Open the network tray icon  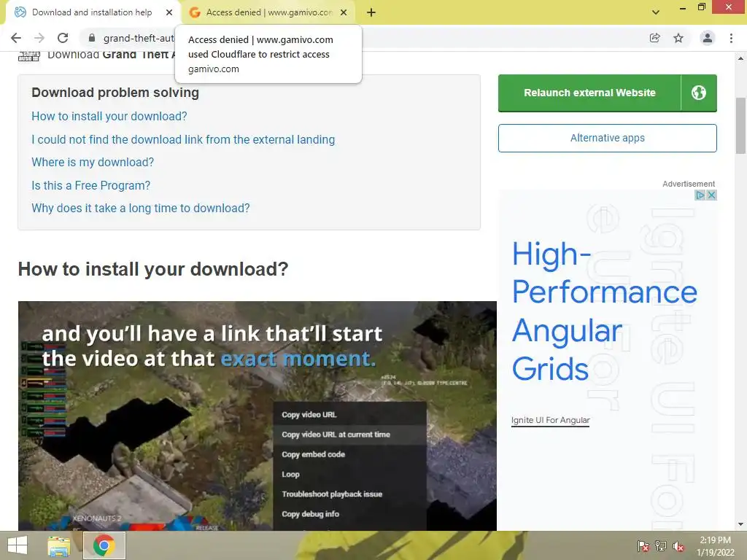[x=661, y=546]
